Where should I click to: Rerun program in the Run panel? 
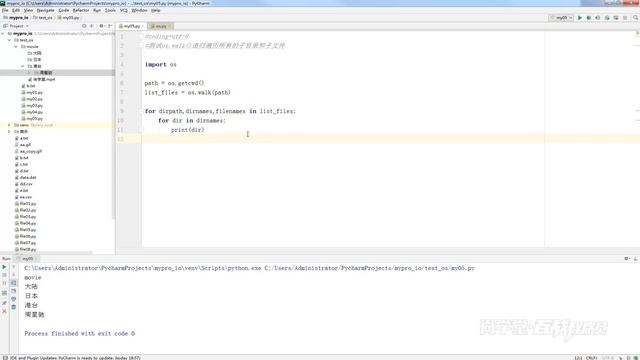tap(4, 267)
